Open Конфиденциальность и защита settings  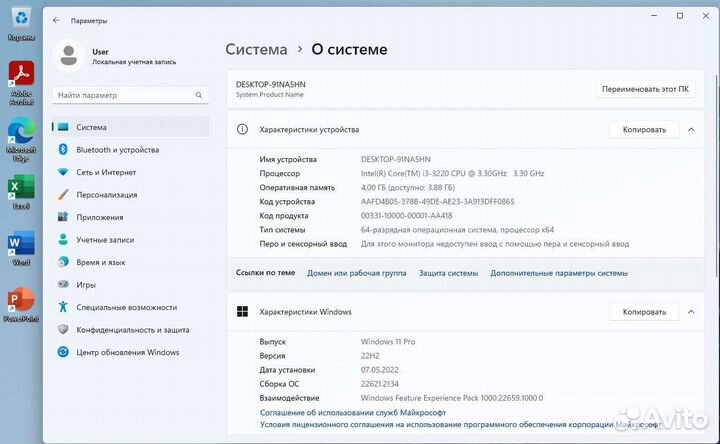tap(133, 330)
